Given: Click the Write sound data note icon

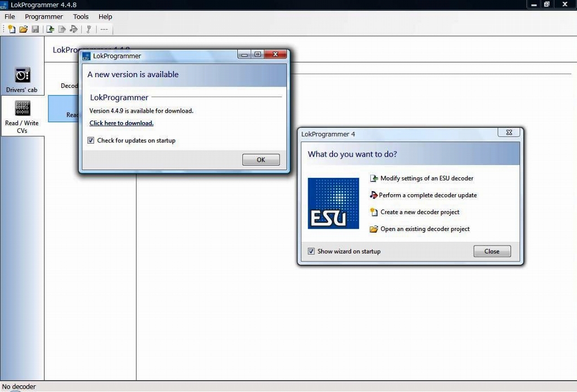Looking at the screenshot, I should (74, 29).
